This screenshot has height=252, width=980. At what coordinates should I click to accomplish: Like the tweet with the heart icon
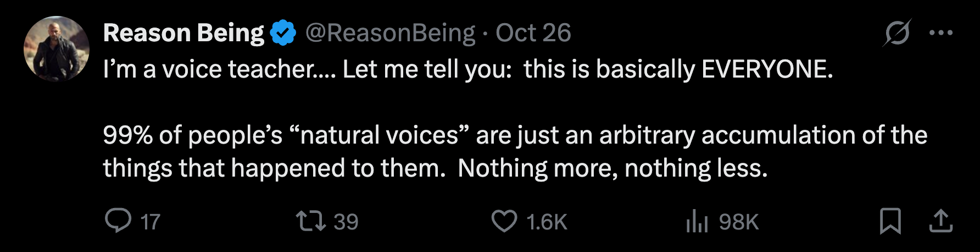(x=504, y=221)
